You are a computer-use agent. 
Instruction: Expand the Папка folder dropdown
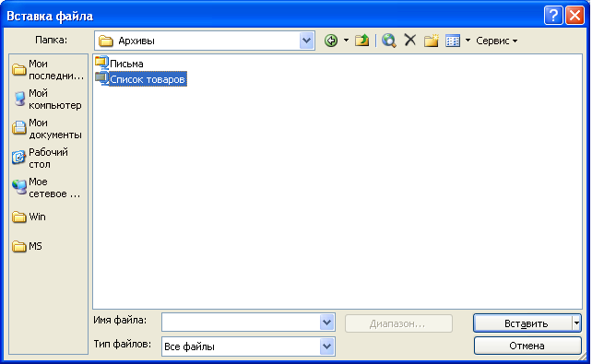click(306, 41)
